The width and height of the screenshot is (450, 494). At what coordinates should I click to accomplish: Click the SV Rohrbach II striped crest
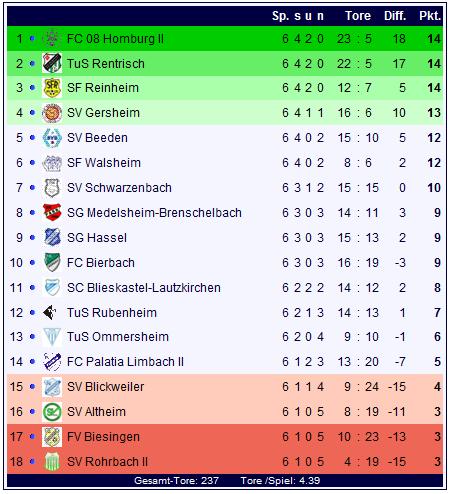coord(52,462)
